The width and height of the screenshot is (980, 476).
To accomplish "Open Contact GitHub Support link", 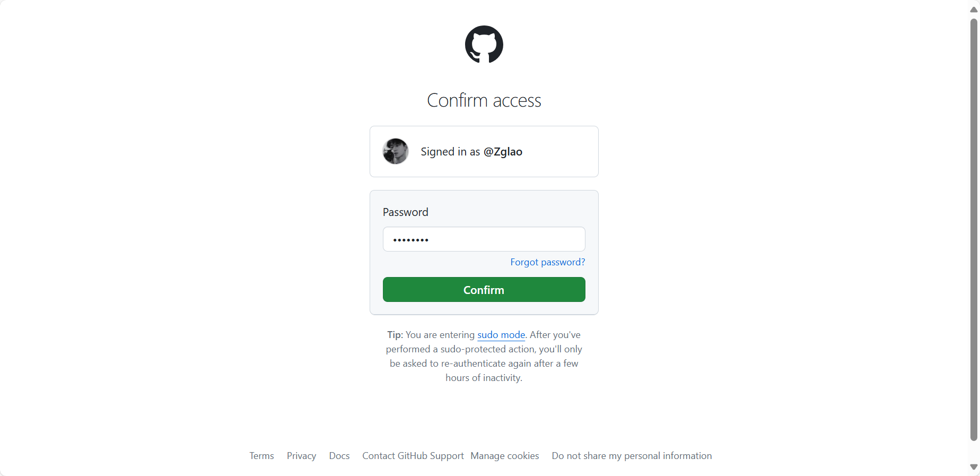I will [x=413, y=456].
